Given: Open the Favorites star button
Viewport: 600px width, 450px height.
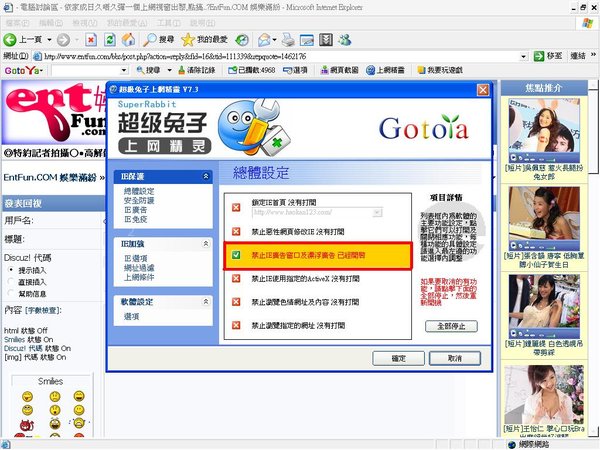Looking at the screenshot, I should [x=188, y=39].
